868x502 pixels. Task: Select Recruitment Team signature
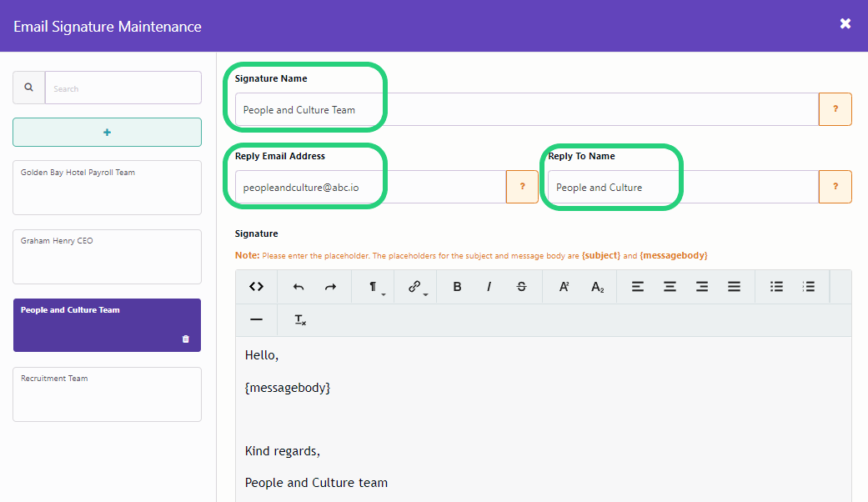pyautogui.click(x=107, y=394)
